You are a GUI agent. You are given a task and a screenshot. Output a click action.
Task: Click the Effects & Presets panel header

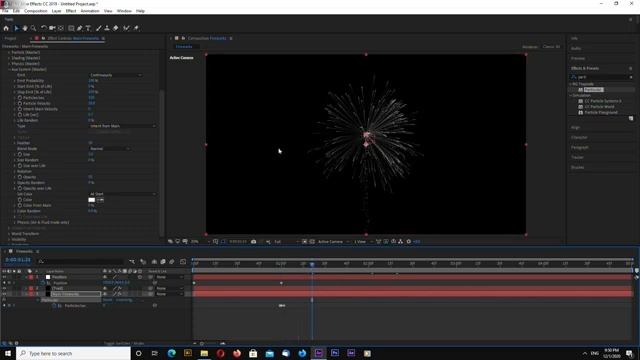coord(585,68)
